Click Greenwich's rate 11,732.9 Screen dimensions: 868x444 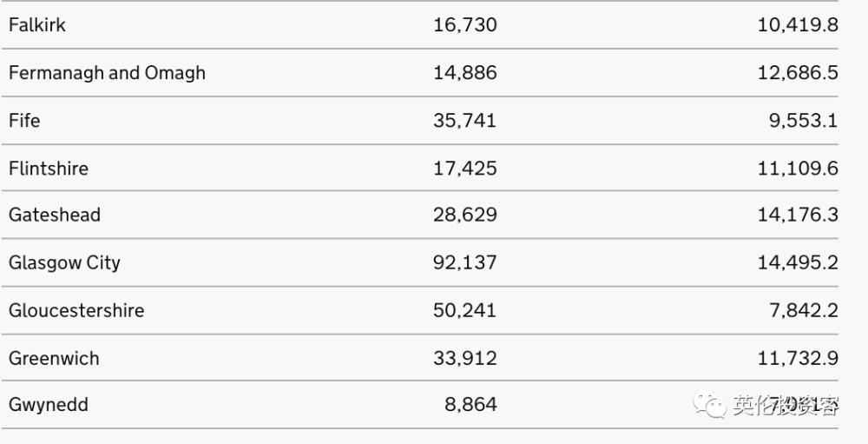coord(798,359)
